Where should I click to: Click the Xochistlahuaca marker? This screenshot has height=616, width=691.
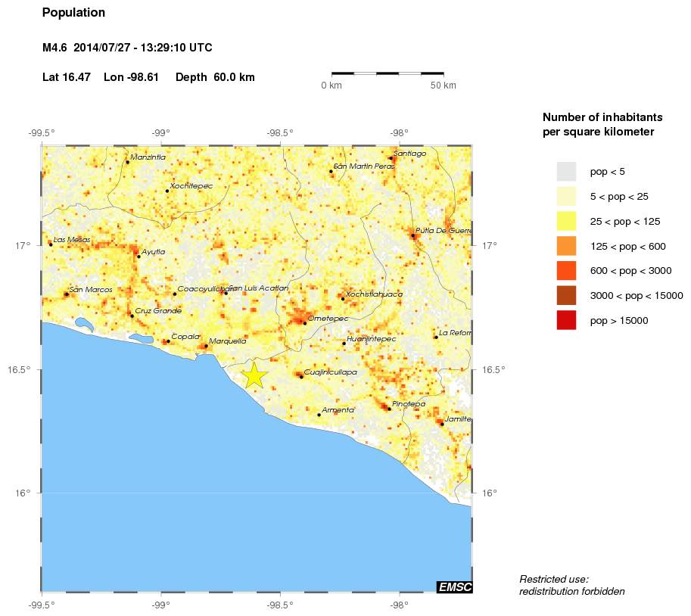(x=343, y=298)
